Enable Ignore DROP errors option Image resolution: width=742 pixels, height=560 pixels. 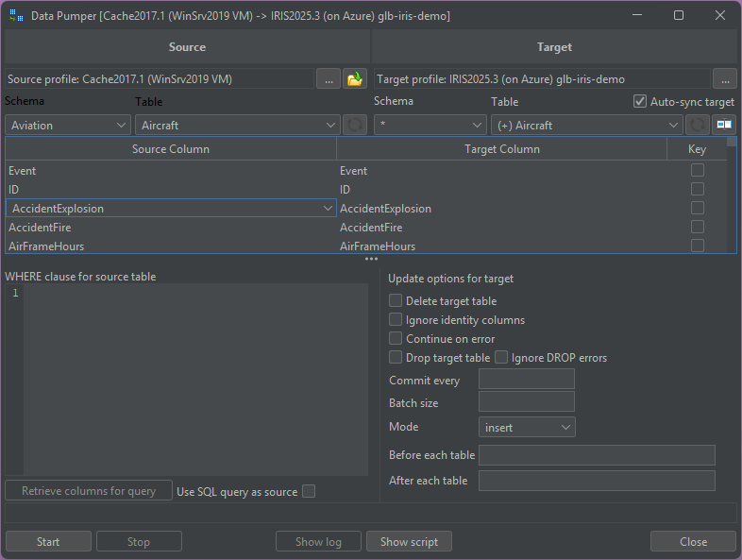pyautogui.click(x=501, y=357)
